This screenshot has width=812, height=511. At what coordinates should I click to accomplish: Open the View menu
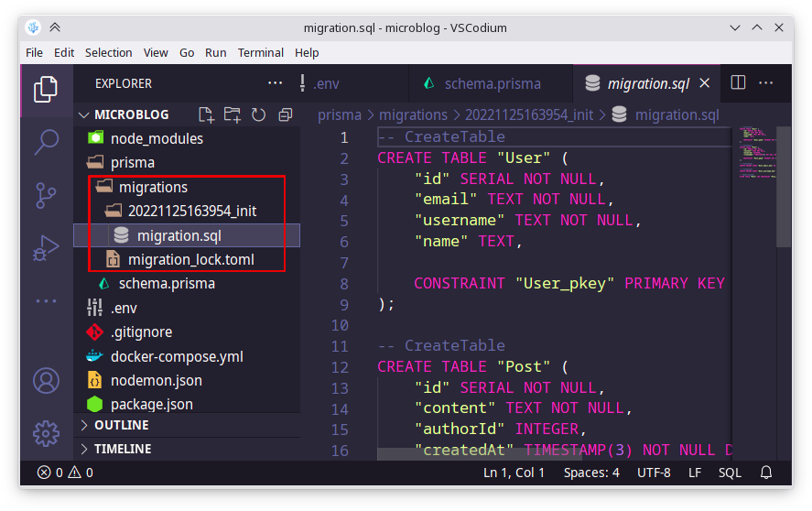(156, 53)
